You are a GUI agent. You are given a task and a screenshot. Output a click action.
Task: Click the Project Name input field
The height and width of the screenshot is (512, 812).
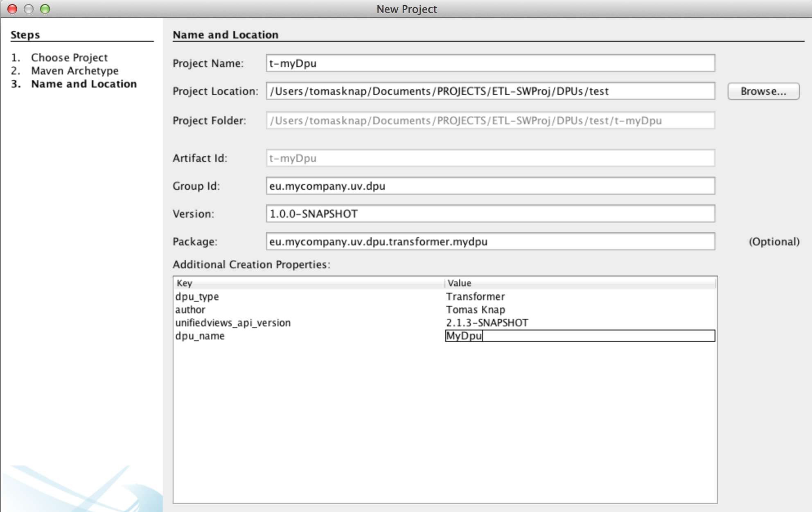pyautogui.click(x=490, y=63)
